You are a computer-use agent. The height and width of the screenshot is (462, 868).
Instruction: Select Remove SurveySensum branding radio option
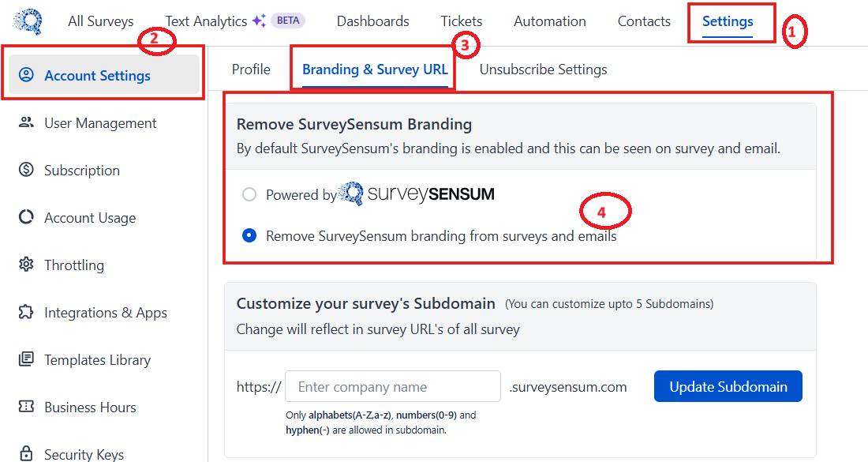pyautogui.click(x=249, y=235)
